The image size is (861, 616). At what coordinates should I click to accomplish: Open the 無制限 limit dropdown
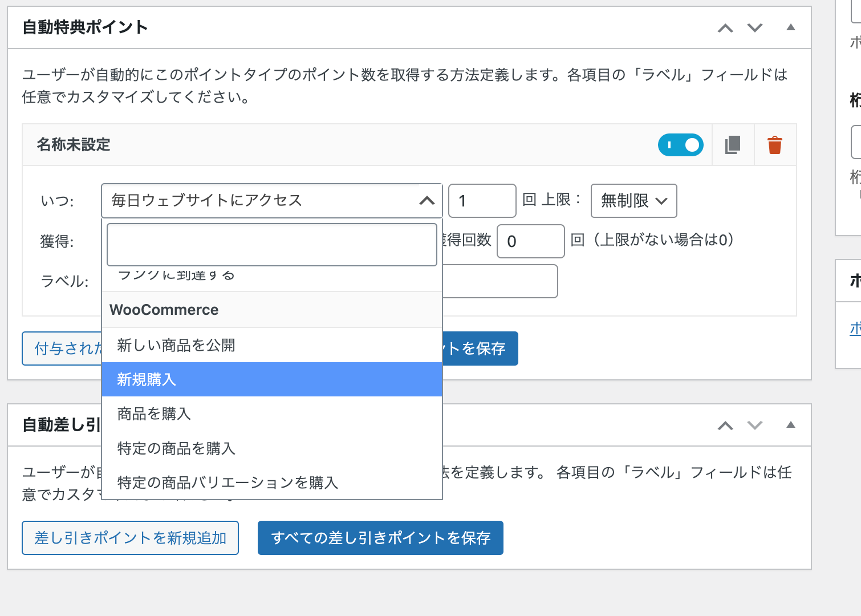(634, 201)
